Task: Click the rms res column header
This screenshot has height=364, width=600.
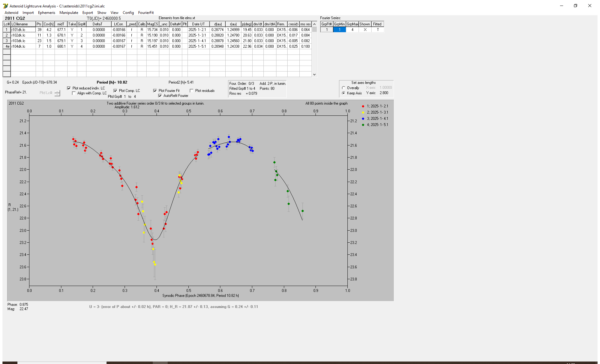Action: click(x=305, y=24)
